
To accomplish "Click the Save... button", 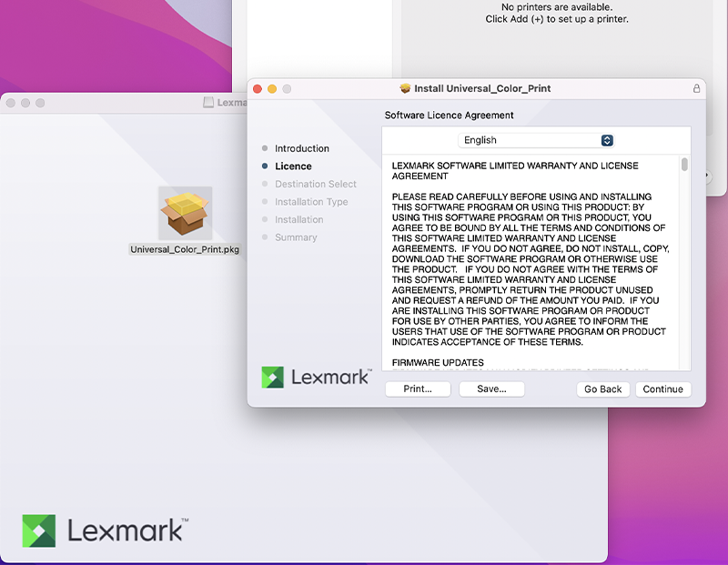I will (491, 389).
